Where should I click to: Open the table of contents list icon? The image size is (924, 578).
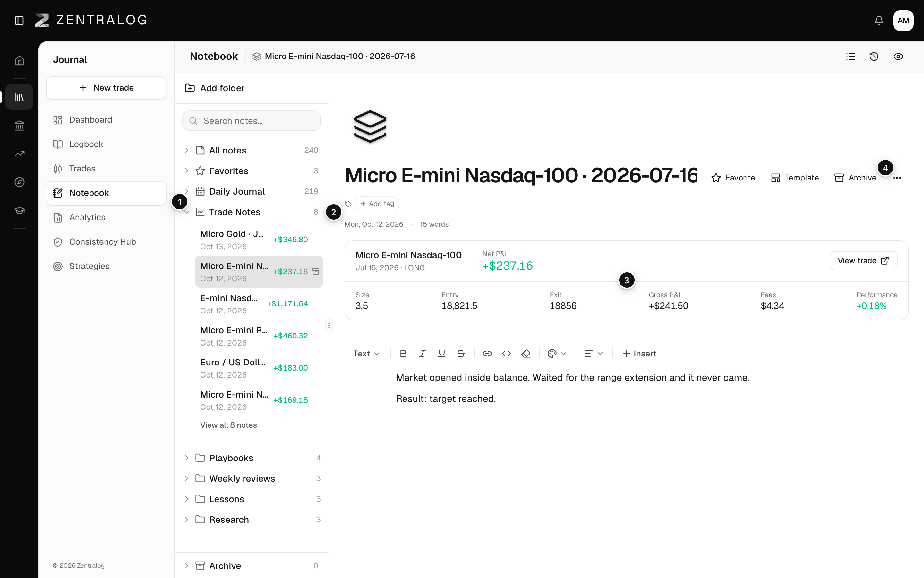(851, 57)
